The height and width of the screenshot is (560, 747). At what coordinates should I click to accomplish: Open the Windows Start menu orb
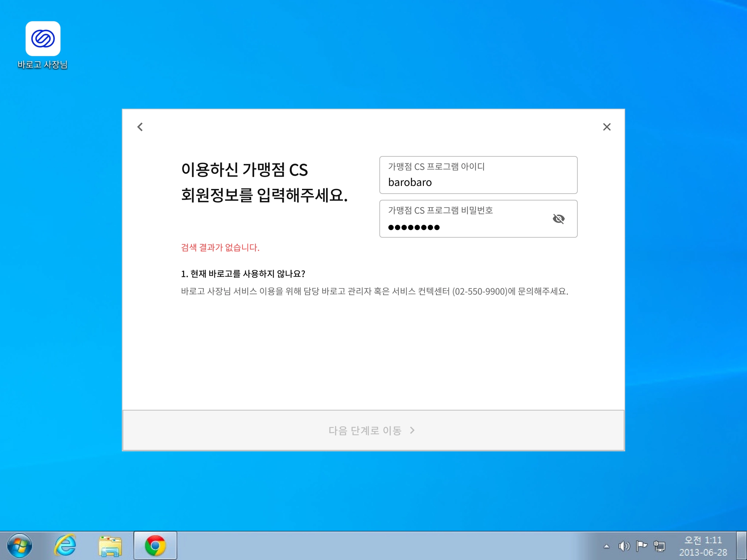20,545
